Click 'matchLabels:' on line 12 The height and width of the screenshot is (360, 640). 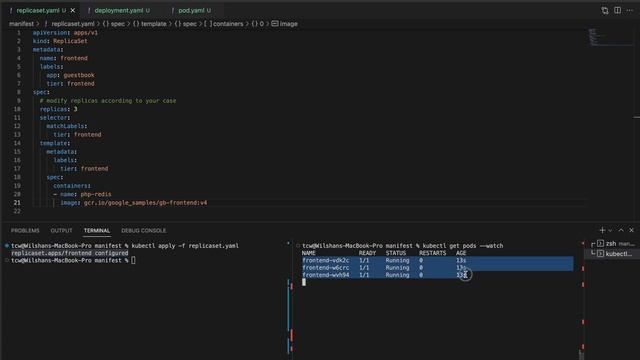point(67,126)
